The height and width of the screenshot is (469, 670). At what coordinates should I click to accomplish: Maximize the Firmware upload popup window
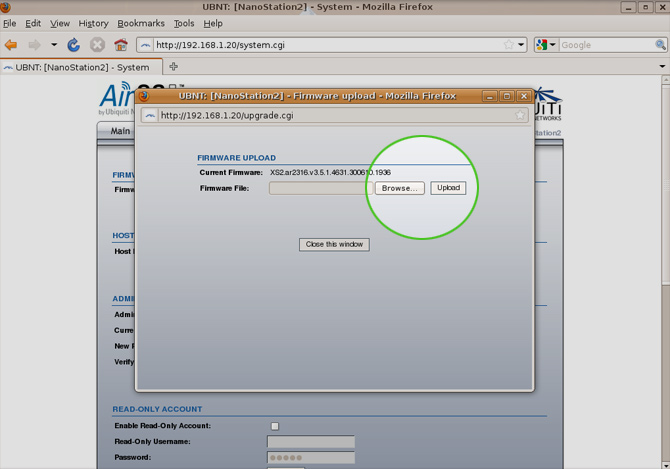507,96
